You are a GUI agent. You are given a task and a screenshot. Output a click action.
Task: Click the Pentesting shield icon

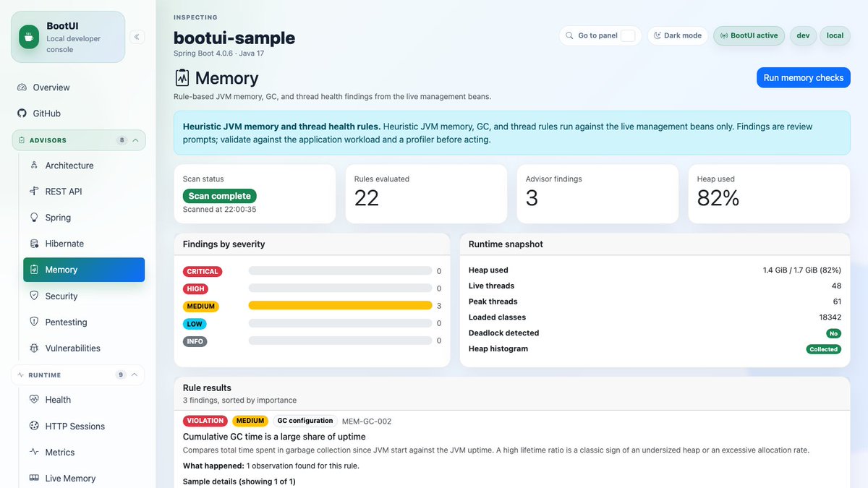(x=34, y=322)
